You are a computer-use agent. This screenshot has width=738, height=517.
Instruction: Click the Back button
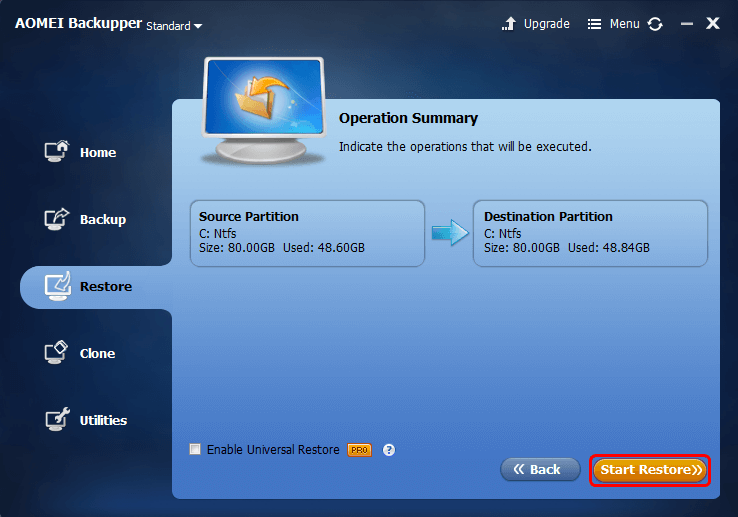(x=540, y=469)
